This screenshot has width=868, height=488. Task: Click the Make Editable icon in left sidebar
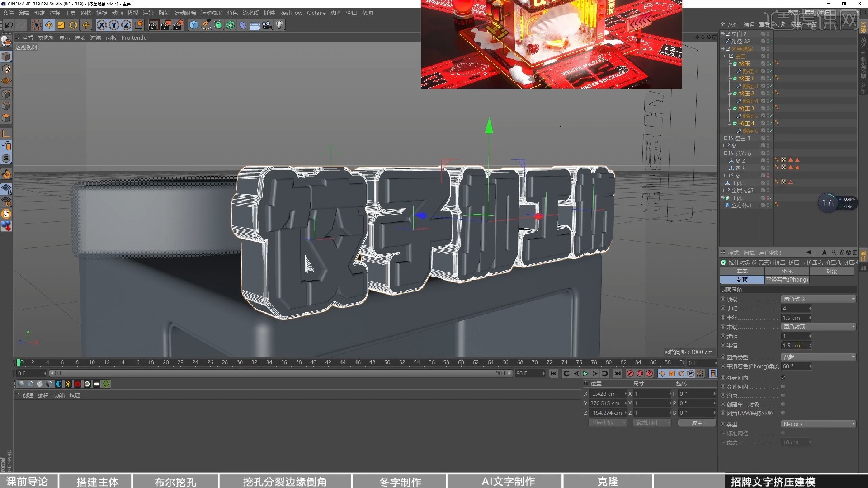point(6,41)
